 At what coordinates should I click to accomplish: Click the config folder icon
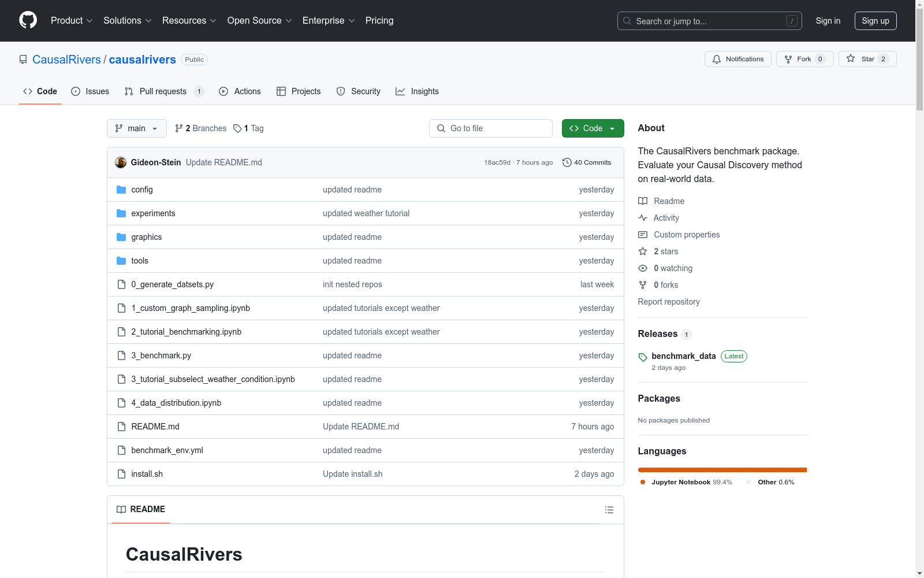click(121, 190)
